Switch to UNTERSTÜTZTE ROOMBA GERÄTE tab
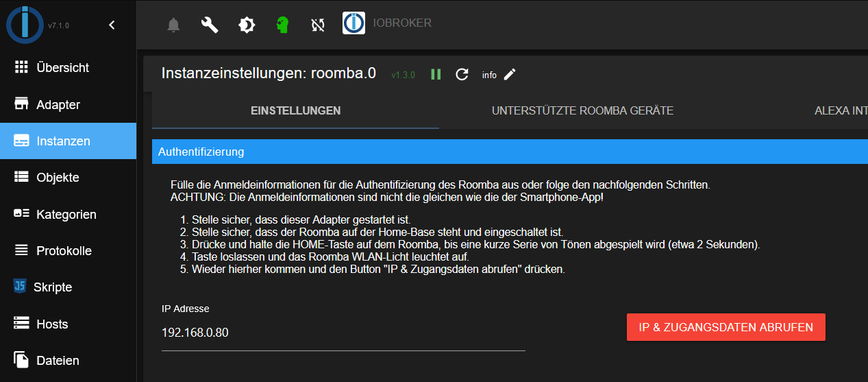Screen dimensions: 868x382 point(582,110)
